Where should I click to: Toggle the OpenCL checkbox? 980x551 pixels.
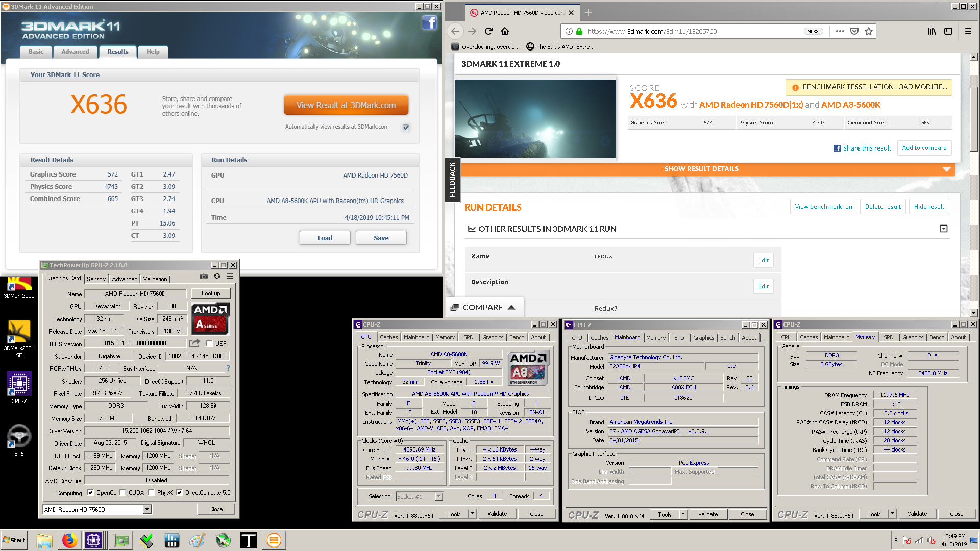tap(90, 493)
